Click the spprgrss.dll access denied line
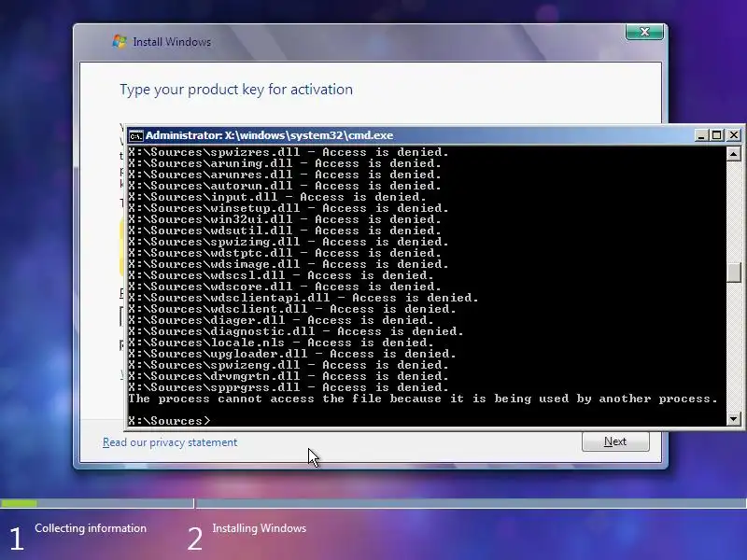The height and width of the screenshot is (560, 747). [x=289, y=387]
